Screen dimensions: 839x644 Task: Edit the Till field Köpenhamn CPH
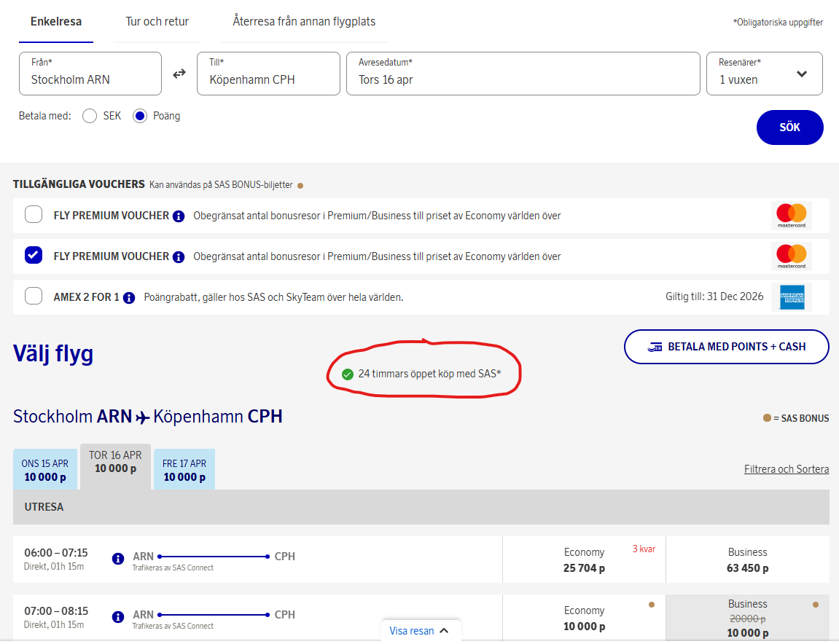pos(268,74)
